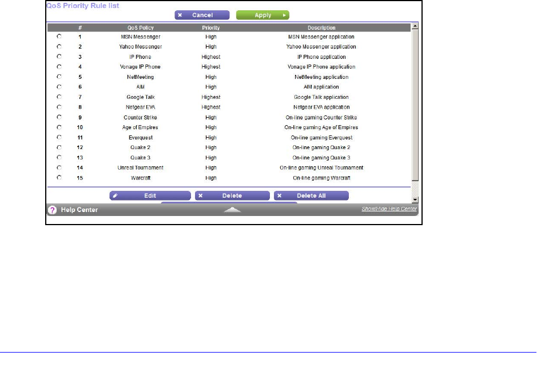Click the scrollbar up arrow
The height and width of the screenshot is (392, 537).
click(415, 26)
